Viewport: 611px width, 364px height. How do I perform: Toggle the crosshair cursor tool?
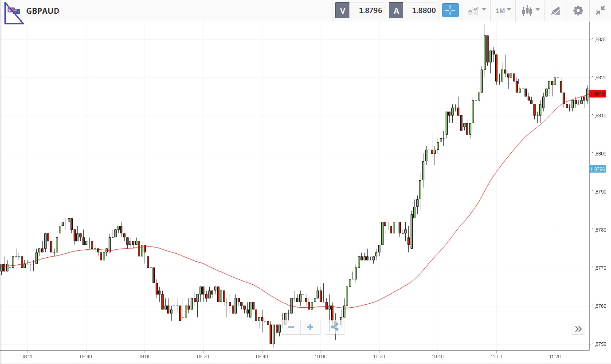click(x=450, y=11)
